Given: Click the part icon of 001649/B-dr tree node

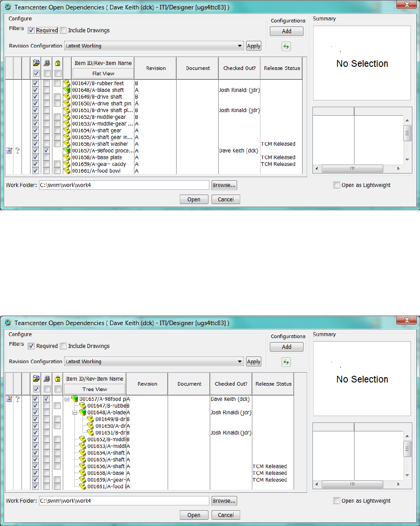Looking at the screenshot, I should pyautogui.click(x=91, y=419).
